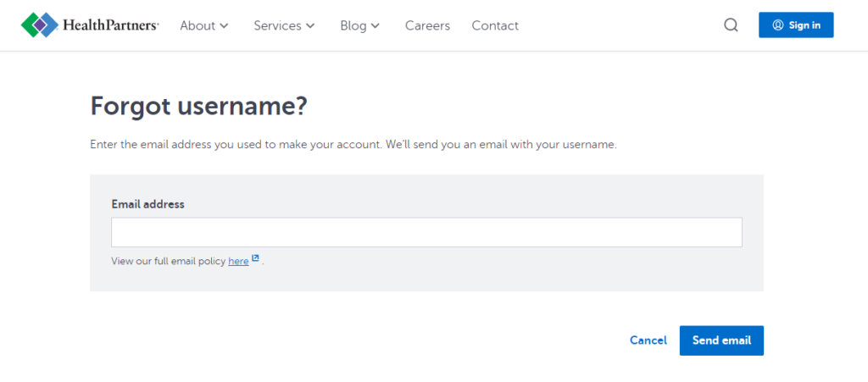Viewport: 868px width, 382px height.
Task: Click the Forgot username heading
Action: point(198,106)
